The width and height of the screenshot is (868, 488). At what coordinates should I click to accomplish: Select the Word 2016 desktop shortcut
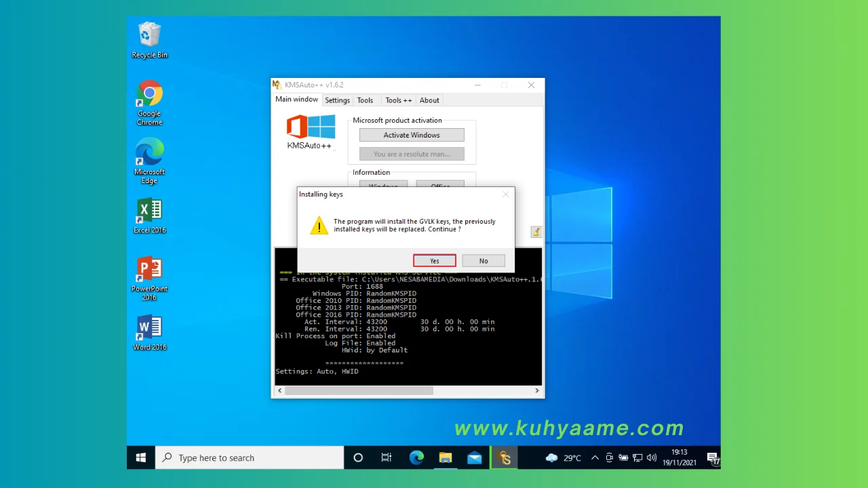click(149, 333)
